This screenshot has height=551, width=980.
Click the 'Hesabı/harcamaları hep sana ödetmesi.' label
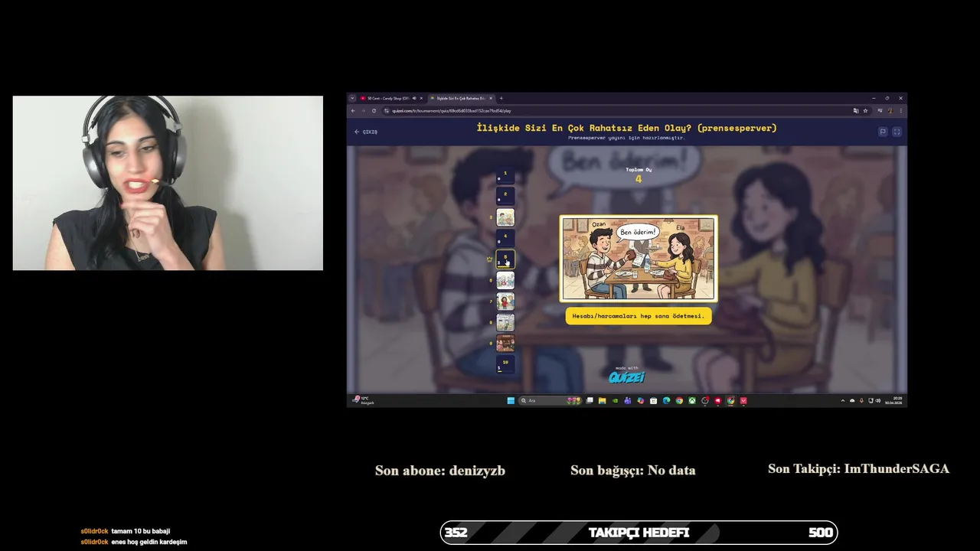coord(639,315)
